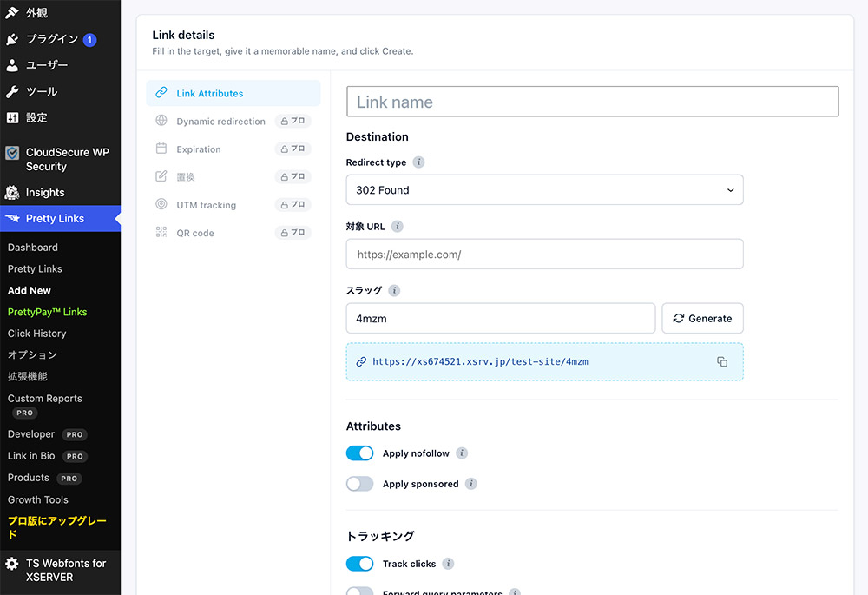Open the Expiration tab
Viewport: 868px width, 595px height.
(x=233, y=149)
